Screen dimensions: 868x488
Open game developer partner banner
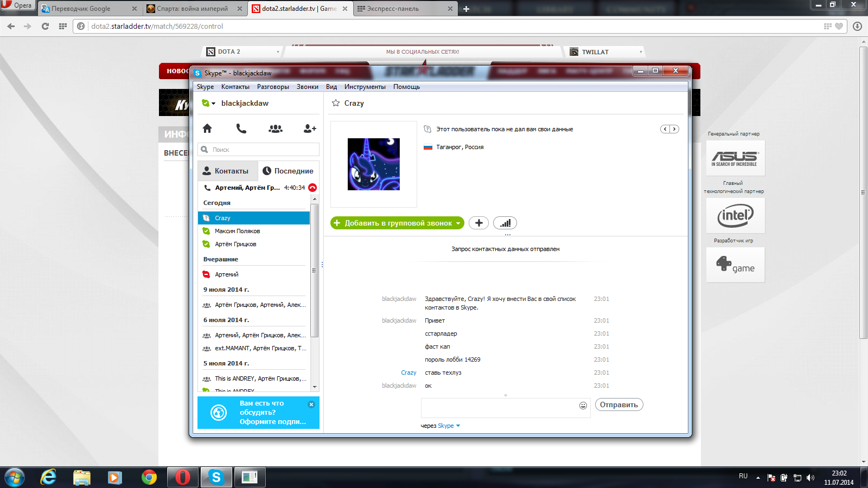tap(736, 265)
